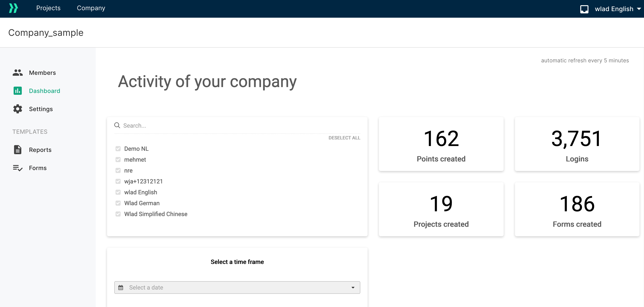Click the date dropdown caret arrow
This screenshot has height=307, width=644.
tap(353, 288)
